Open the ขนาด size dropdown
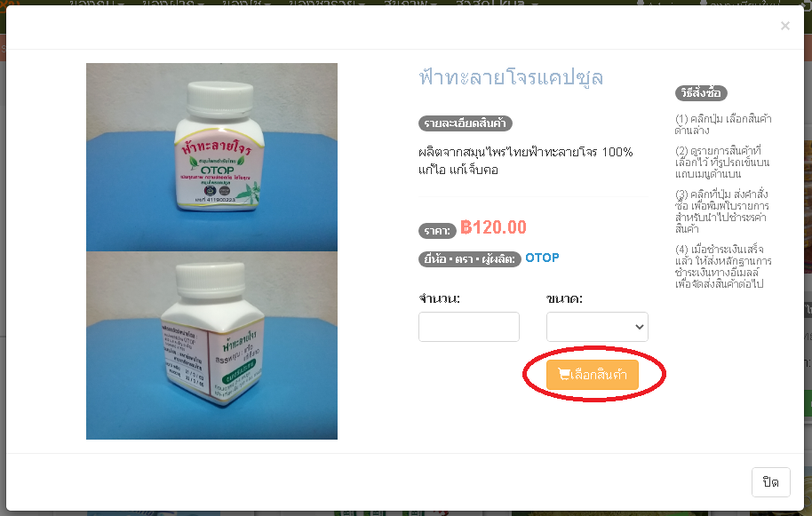 click(597, 327)
